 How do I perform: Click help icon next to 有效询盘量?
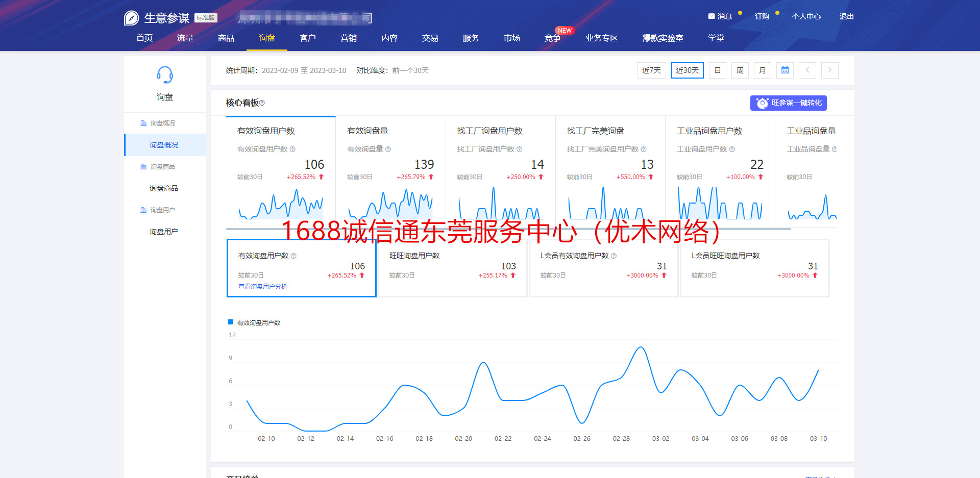pyautogui.click(x=388, y=149)
